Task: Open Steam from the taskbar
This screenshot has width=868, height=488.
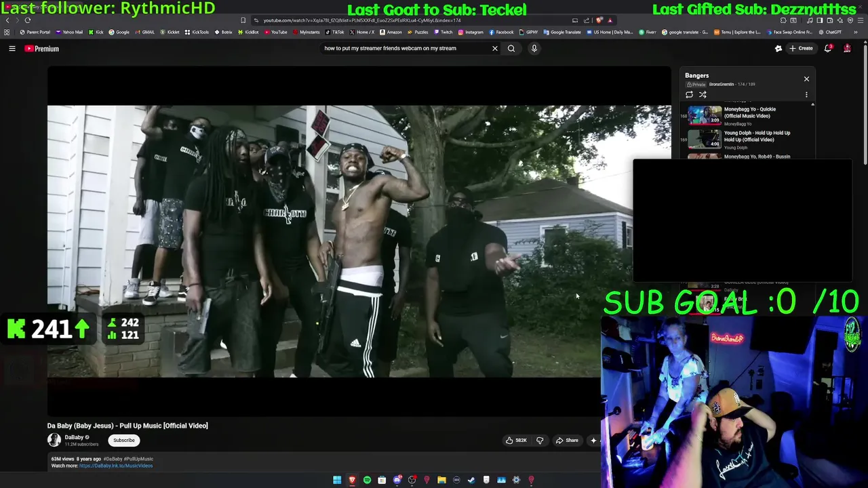Action: point(471,480)
